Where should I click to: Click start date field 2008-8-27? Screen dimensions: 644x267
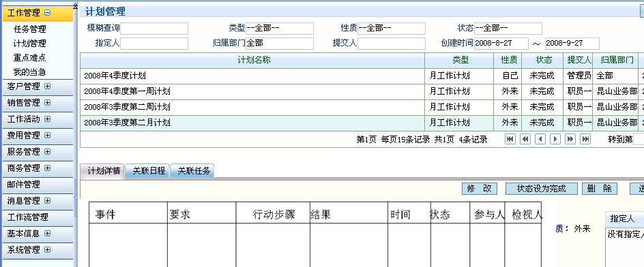[501, 44]
